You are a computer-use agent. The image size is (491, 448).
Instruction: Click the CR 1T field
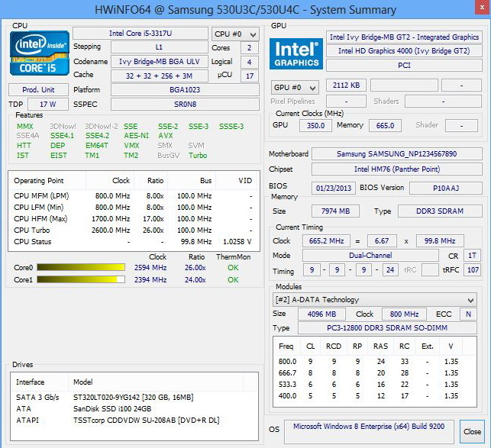(472, 256)
